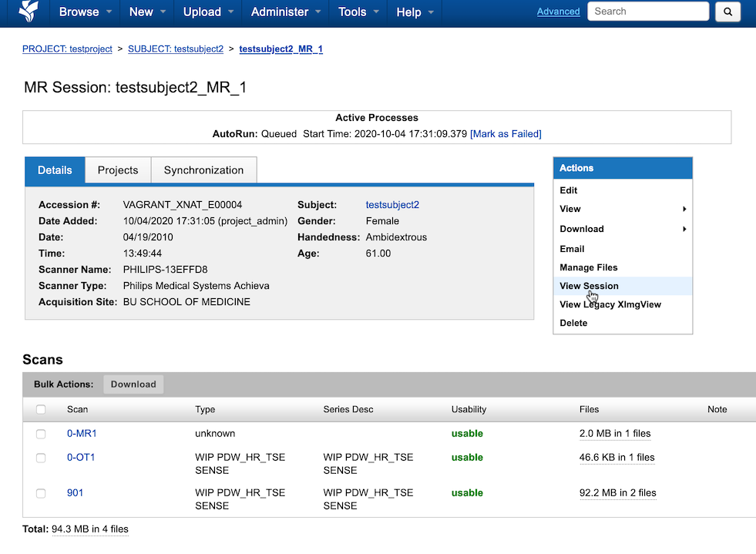
Task: Open scan 0-MR1 link
Action: (82, 434)
